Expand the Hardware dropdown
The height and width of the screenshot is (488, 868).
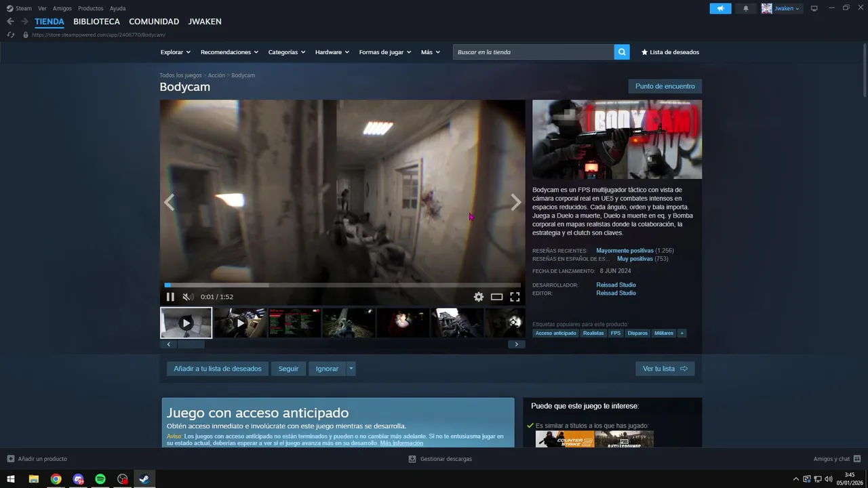(x=332, y=52)
